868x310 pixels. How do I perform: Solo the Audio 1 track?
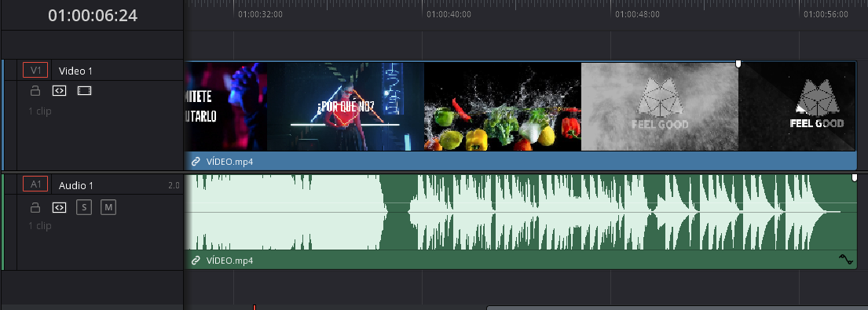tap(84, 207)
